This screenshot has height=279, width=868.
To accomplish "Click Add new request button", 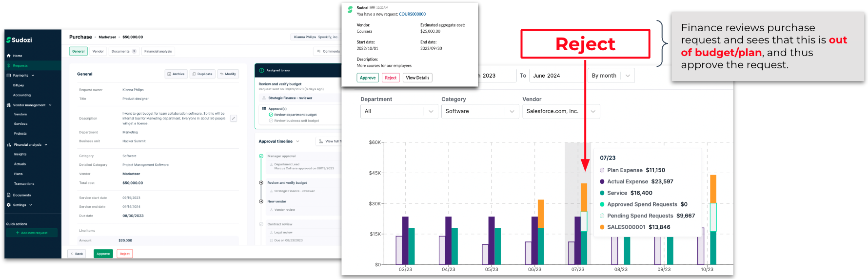I will pyautogui.click(x=32, y=233).
